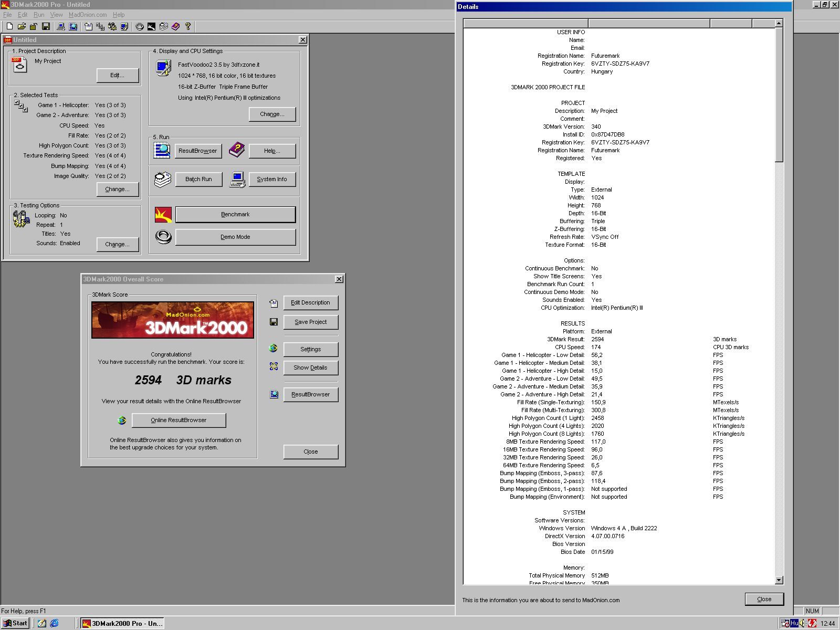Click the icon beside Edit Description
Screen dimensions: 840x630
tap(274, 303)
